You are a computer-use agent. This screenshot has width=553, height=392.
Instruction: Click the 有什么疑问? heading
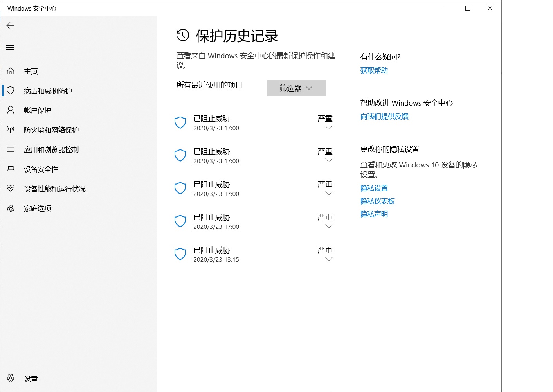click(x=380, y=57)
